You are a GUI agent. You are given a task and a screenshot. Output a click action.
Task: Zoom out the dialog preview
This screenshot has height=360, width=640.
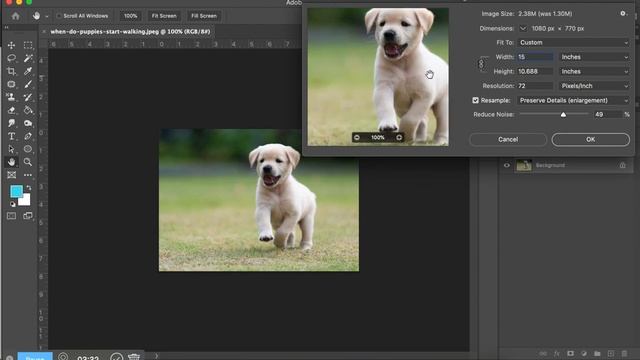tap(357, 138)
